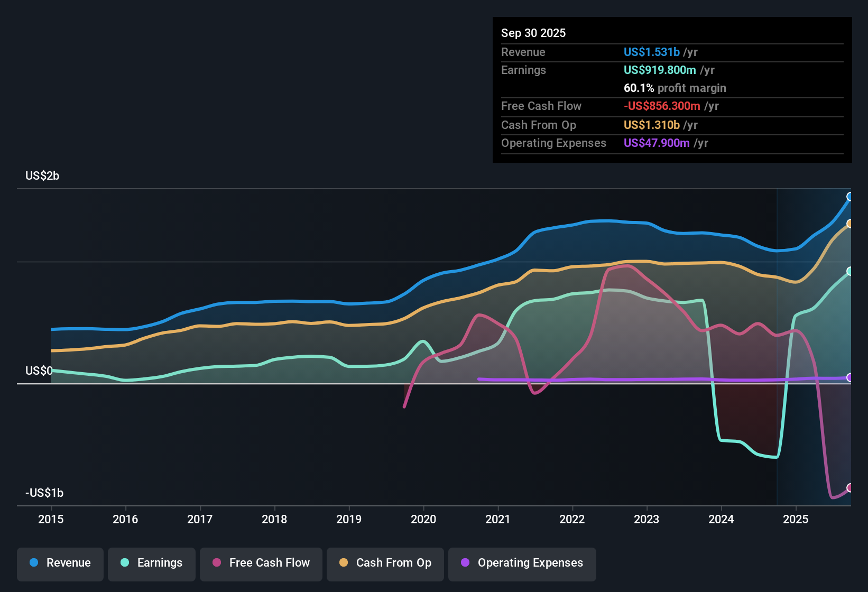Viewport: 868px width, 592px height.
Task: Click the blue Revenue endpoint marker on the chart
Action: (x=850, y=196)
